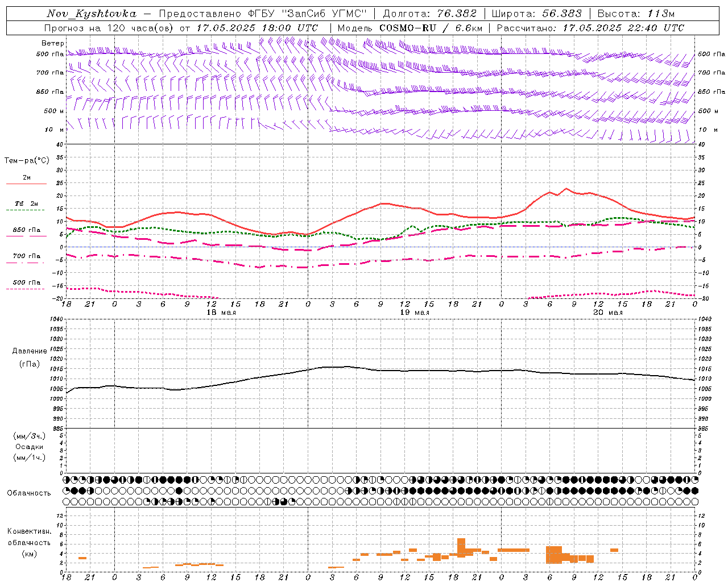The image size is (728, 582).
Task: Click the '20 мая' date label
Action: point(608,313)
